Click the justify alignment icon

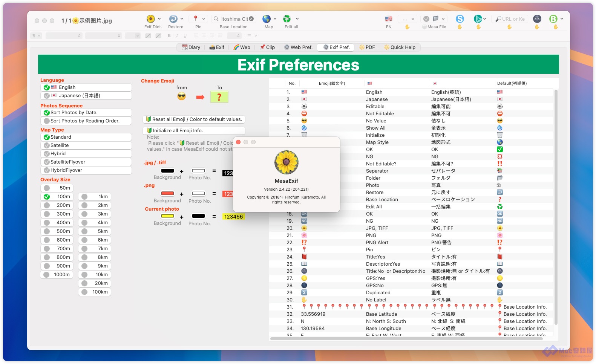(x=220, y=36)
